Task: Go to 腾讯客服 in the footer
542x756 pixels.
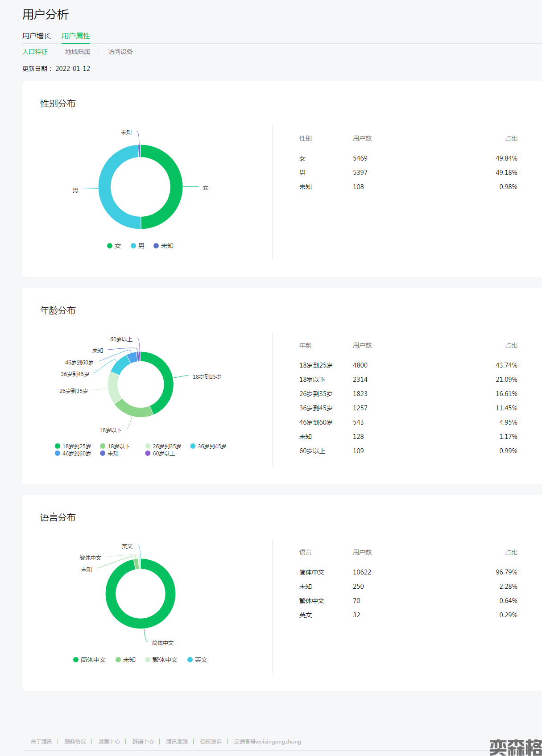Action: 177,741
